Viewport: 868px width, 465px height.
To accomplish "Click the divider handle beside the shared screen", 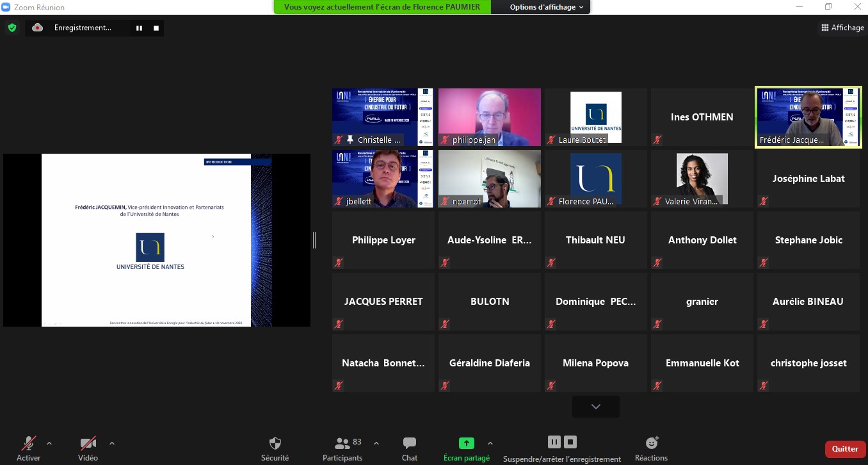I will click(x=314, y=240).
